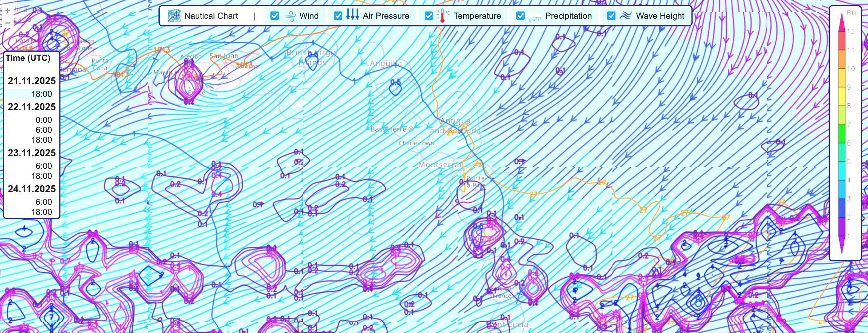Click the British Virgin Islands map label
Screen dimensions: 868x333
[x=312, y=57]
